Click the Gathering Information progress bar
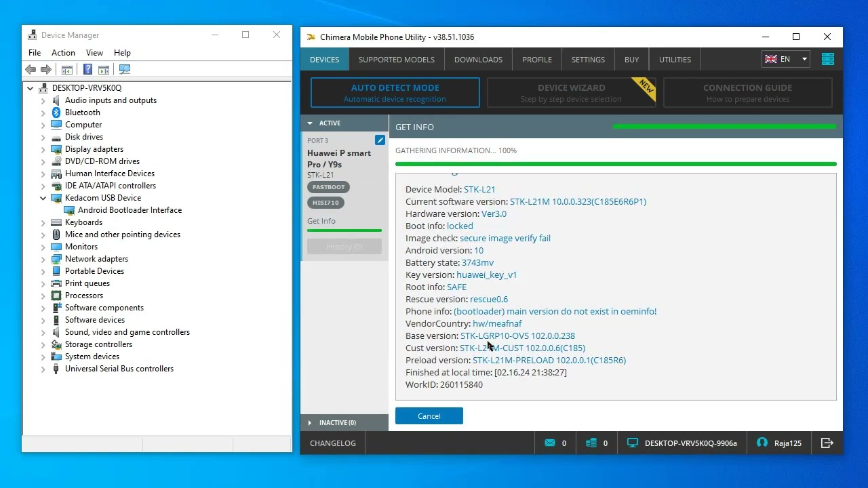868x488 pixels. 615,164
